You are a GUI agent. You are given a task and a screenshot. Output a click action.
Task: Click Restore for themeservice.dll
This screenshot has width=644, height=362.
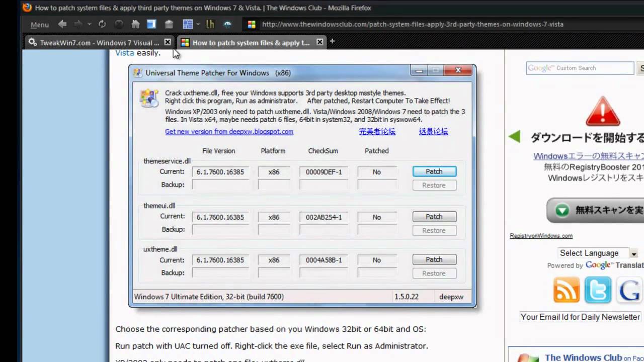(434, 185)
